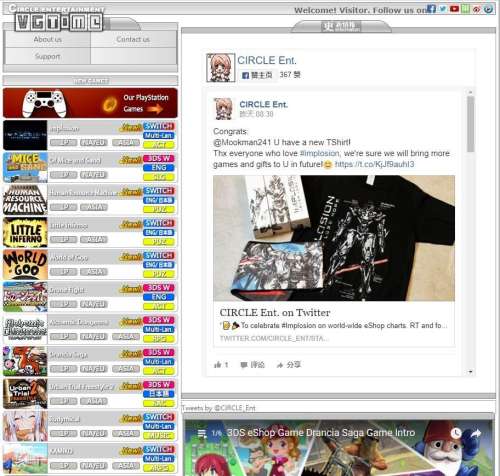Viewport: 500px width, 476px height.
Task: Click the feed scrollbar down arrow
Action: tap(470, 371)
